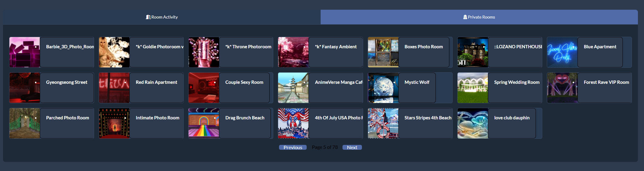644x171 pixels.
Task: Choose the Red Rain Apartment thumbnail
Action: 114,88
